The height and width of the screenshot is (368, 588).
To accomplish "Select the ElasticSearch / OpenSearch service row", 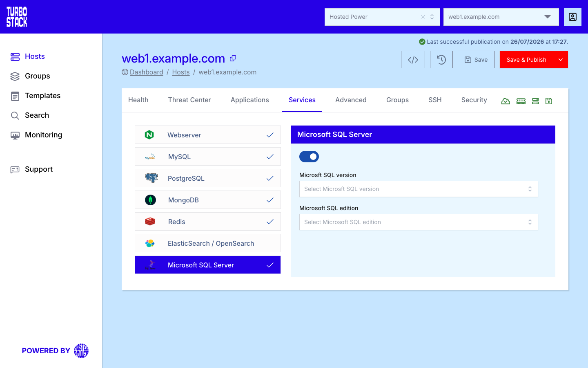I will point(208,243).
